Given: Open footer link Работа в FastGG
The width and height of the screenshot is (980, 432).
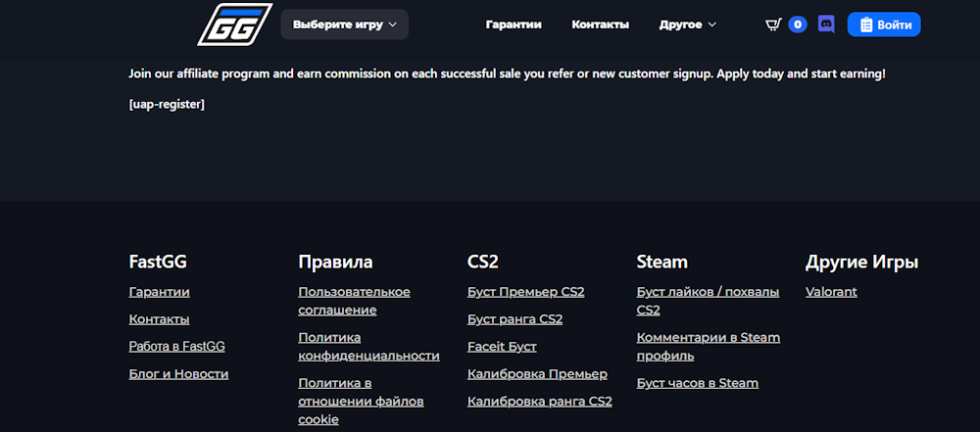Looking at the screenshot, I should tap(176, 346).
